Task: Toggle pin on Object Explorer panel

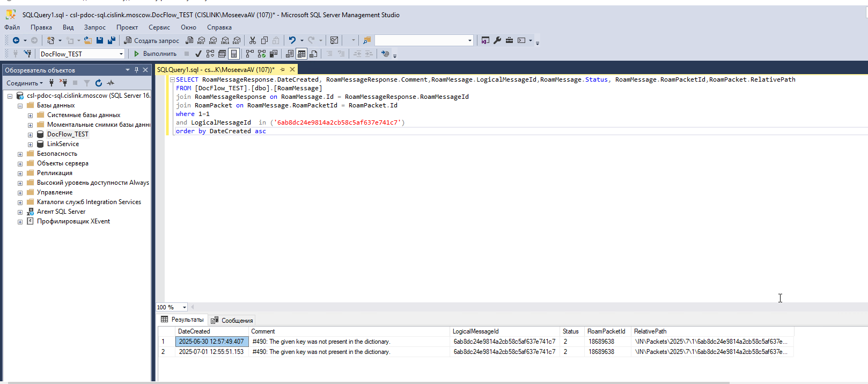Action: [136, 70]
